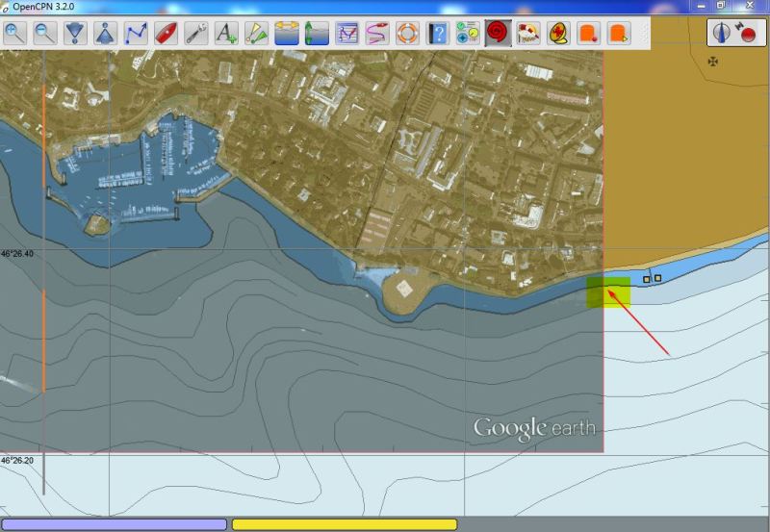Click the compass north-up indicator
The height and width of the screenshot is (532, 770).
721,33
